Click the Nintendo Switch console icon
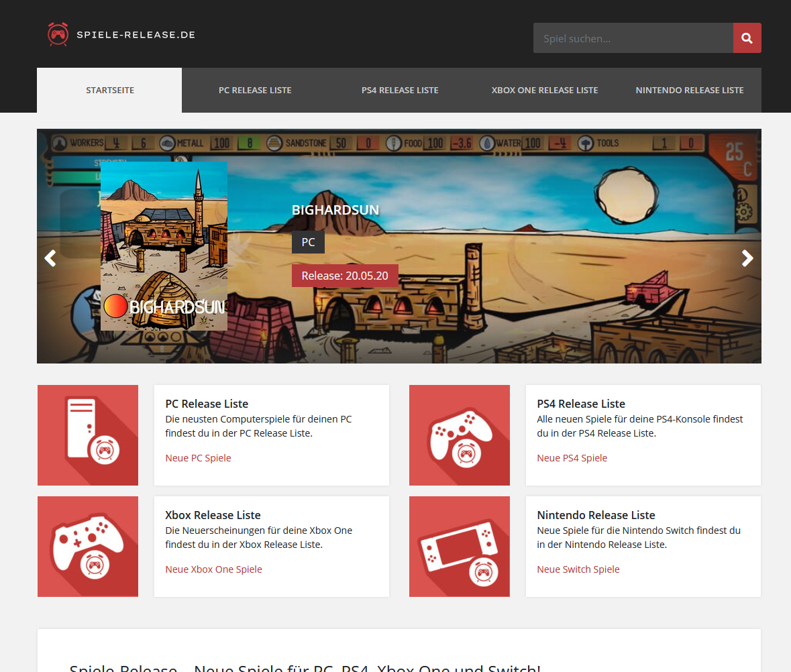The width and height of the screenshot is (791, 672). pyautogui.click(x=460, y=547)
